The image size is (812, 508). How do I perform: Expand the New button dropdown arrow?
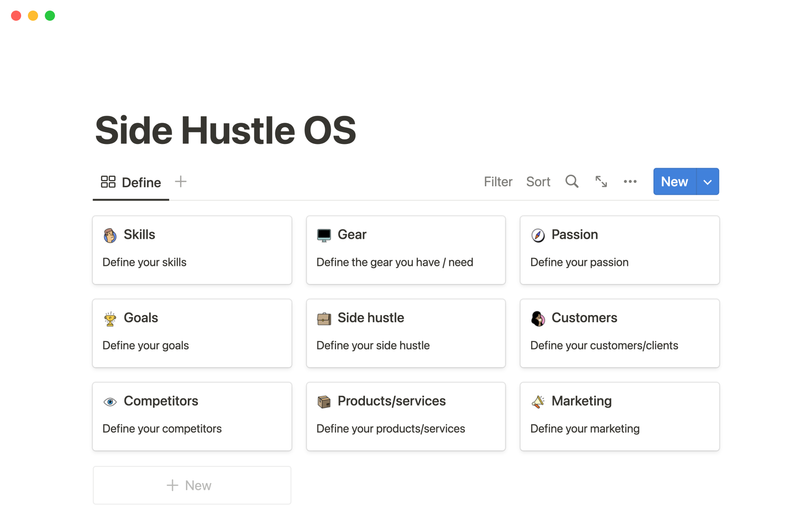[x=708, y=182]
